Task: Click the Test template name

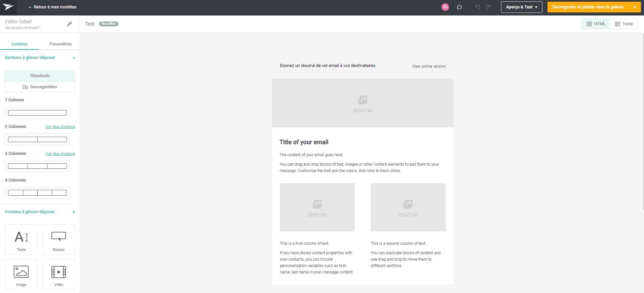Action: [90, 24]
